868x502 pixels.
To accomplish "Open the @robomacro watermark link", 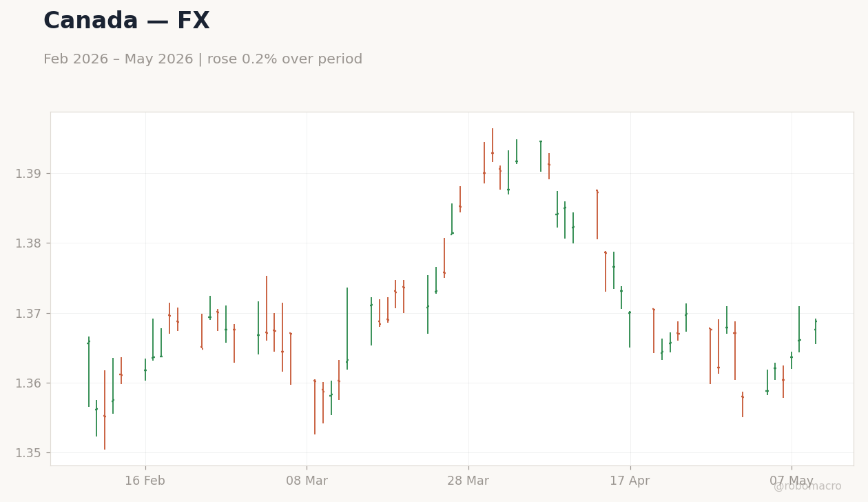I will [807, 486].
